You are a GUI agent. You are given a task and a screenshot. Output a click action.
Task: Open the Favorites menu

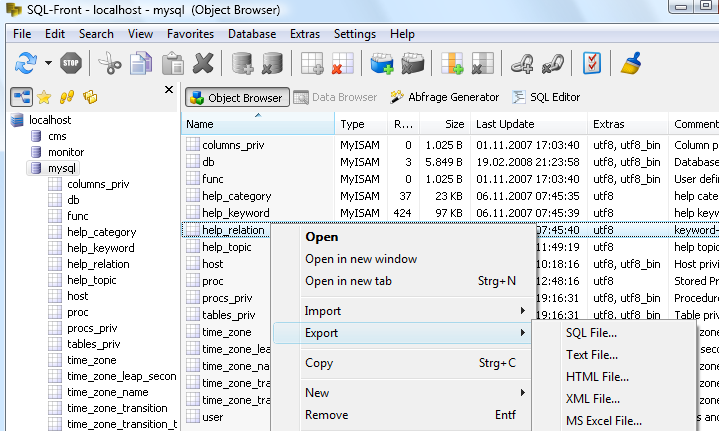click(190, 34)
